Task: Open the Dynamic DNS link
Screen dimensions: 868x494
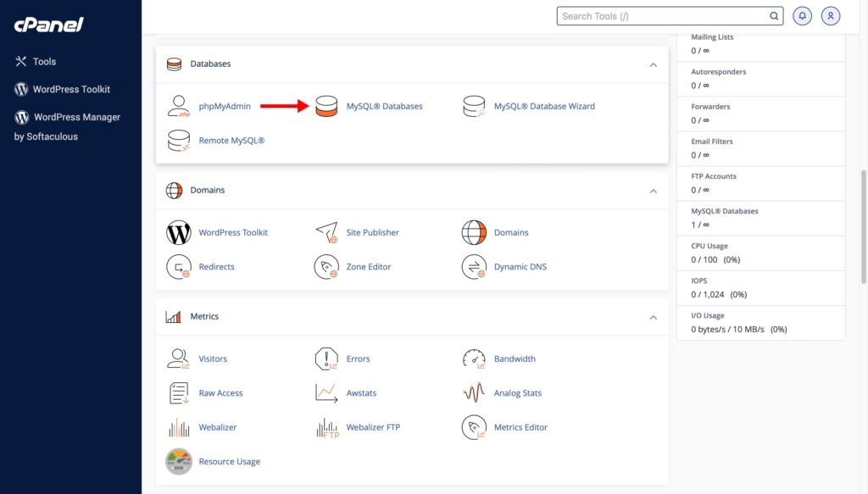Action: tap(520, 267)
